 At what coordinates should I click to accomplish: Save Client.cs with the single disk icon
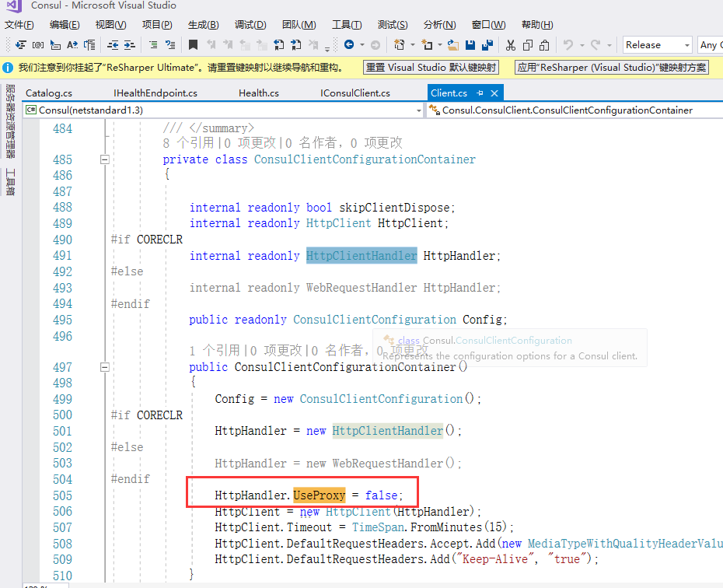click(x=470, y=45)
